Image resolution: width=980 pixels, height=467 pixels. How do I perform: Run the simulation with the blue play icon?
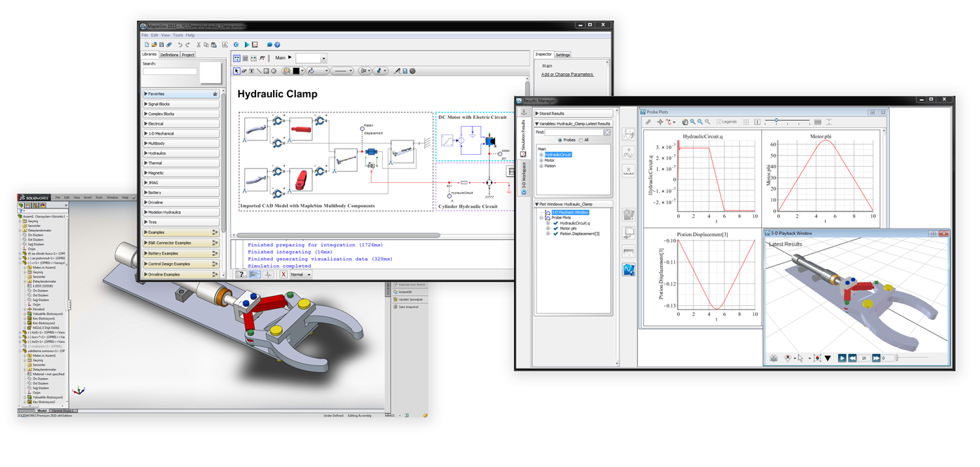coord(246,44)
